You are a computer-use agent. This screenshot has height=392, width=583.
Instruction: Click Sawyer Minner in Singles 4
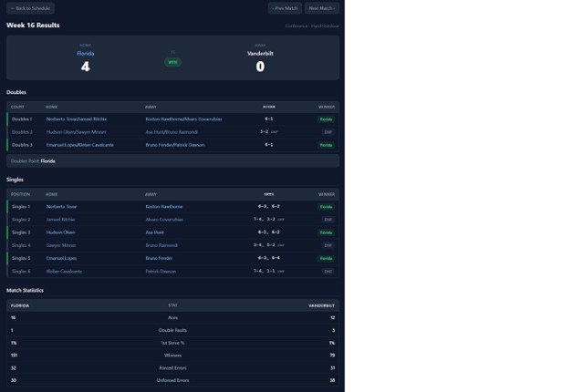(61, 244)
